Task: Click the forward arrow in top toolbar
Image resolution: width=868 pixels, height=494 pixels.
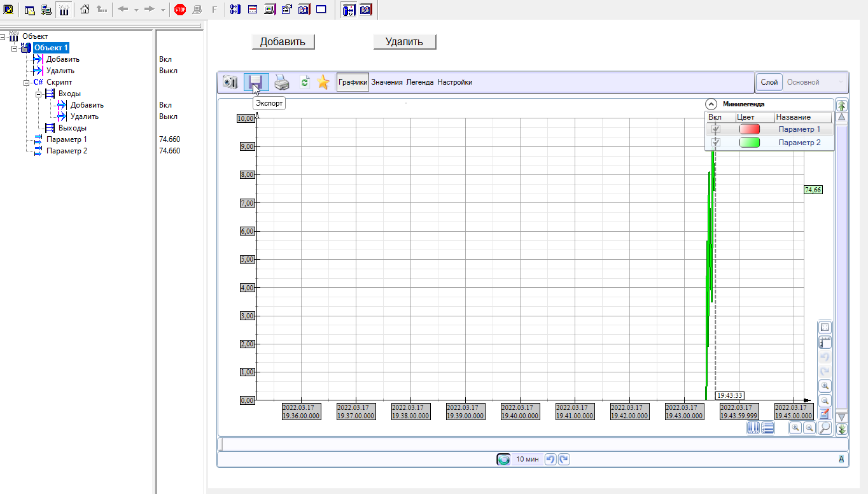Action: pos(151,10)
